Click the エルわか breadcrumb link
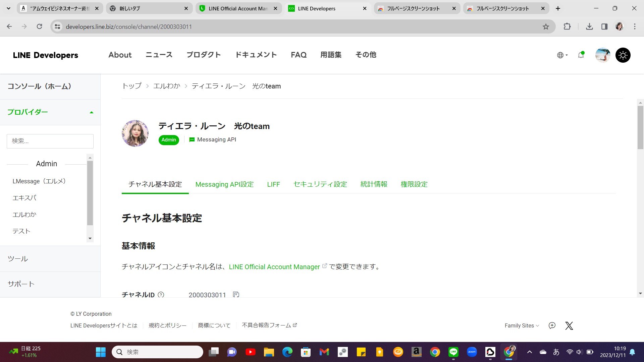 pos(167,86)
